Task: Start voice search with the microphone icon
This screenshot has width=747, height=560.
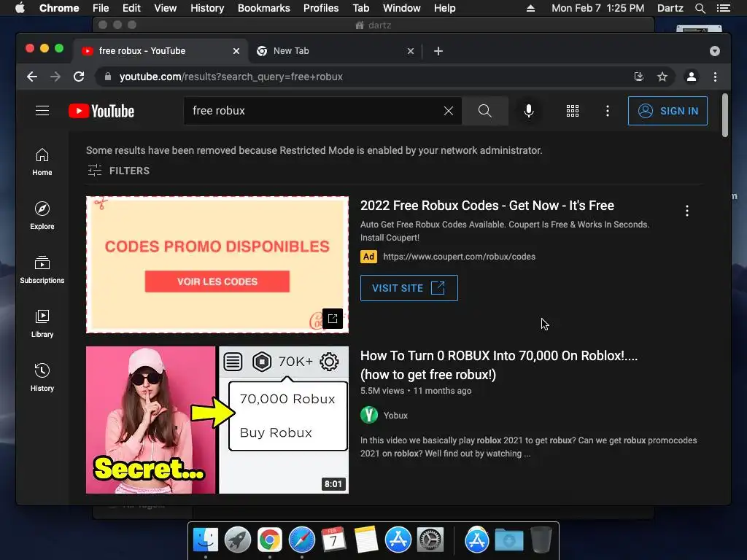Action: click(x=528, y=111)
